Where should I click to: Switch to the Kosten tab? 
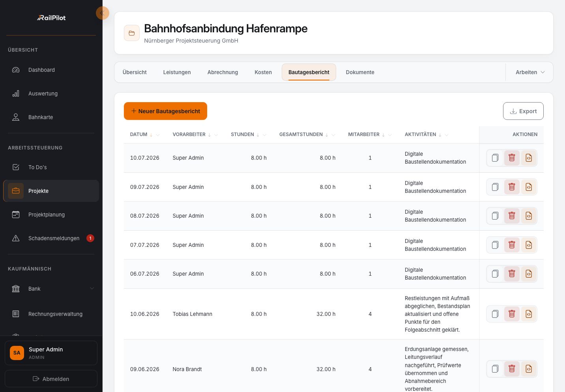pos(263,72)
